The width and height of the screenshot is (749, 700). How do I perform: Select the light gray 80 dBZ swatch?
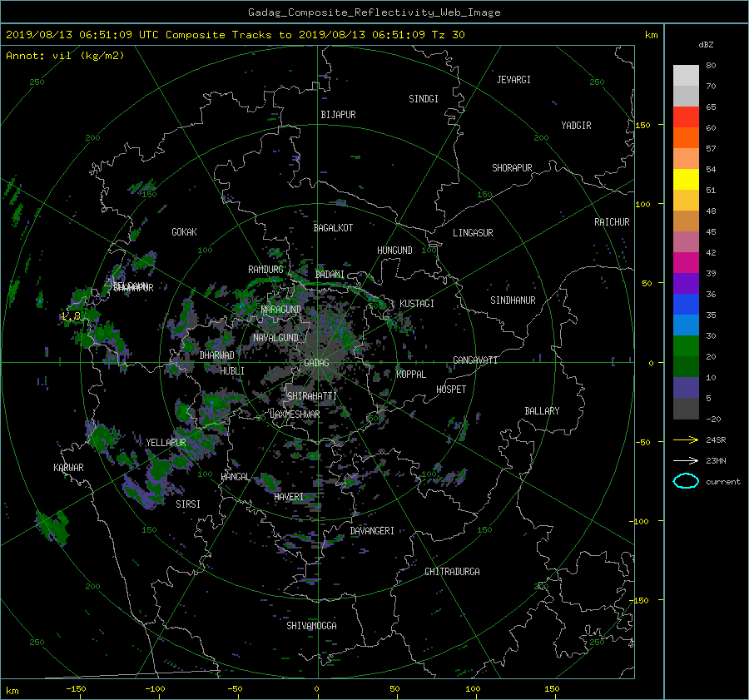click(x=686, y=76)
